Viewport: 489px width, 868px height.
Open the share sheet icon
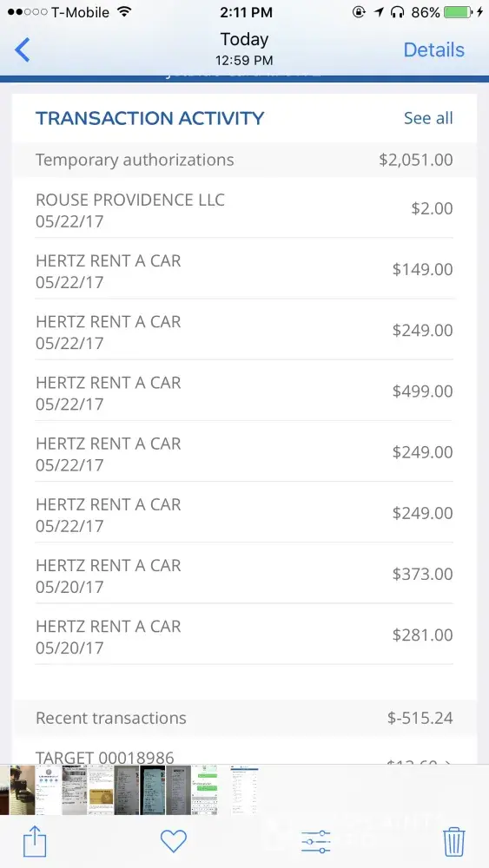(x=35, y=841)
